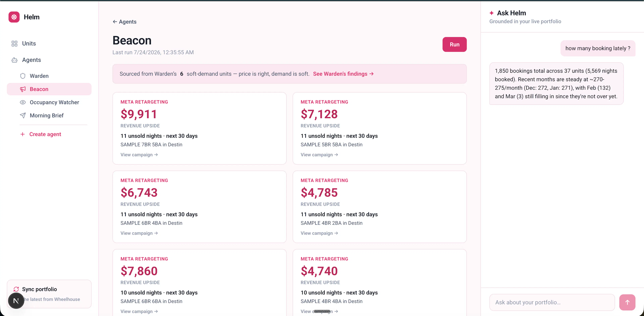
Task: View campaign for $6,743 upside card
Action: pyautogui.click(x=139, y=233)
